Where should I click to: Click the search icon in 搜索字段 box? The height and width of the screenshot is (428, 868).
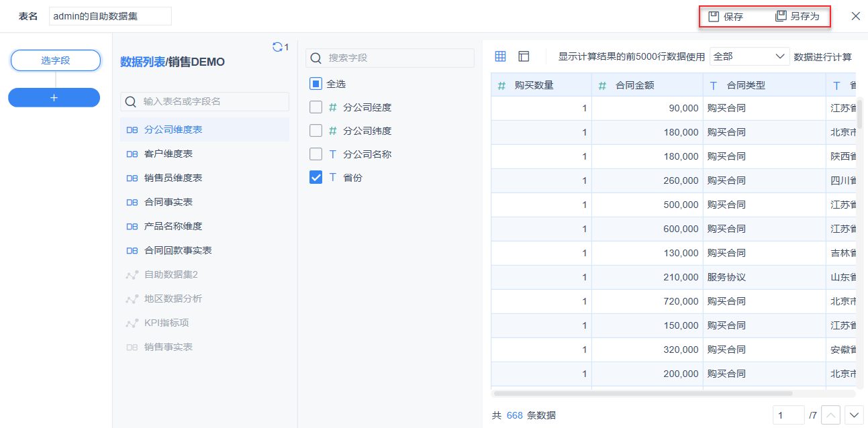pyautogui.click(x=316, y=58)
